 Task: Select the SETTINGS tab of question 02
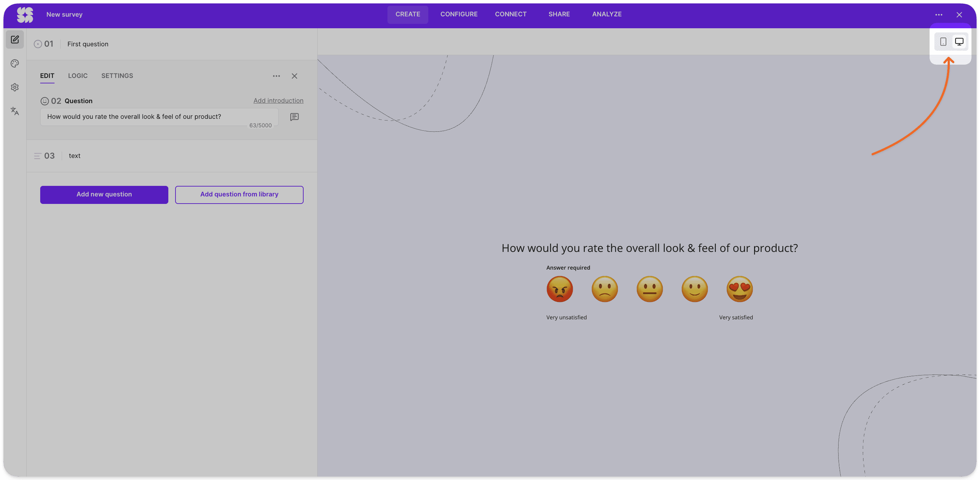117,76
